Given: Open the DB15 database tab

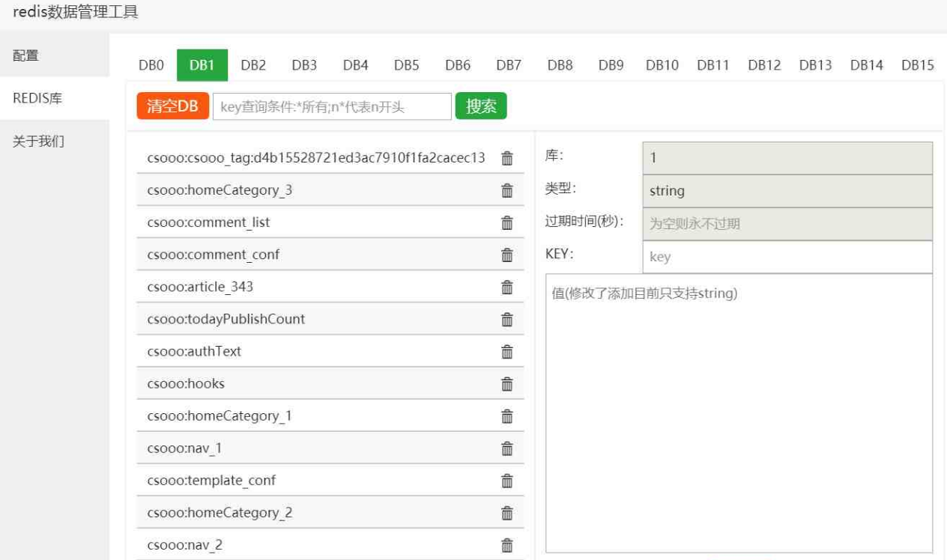Looking at the screenshot, I should coord(917,65).
